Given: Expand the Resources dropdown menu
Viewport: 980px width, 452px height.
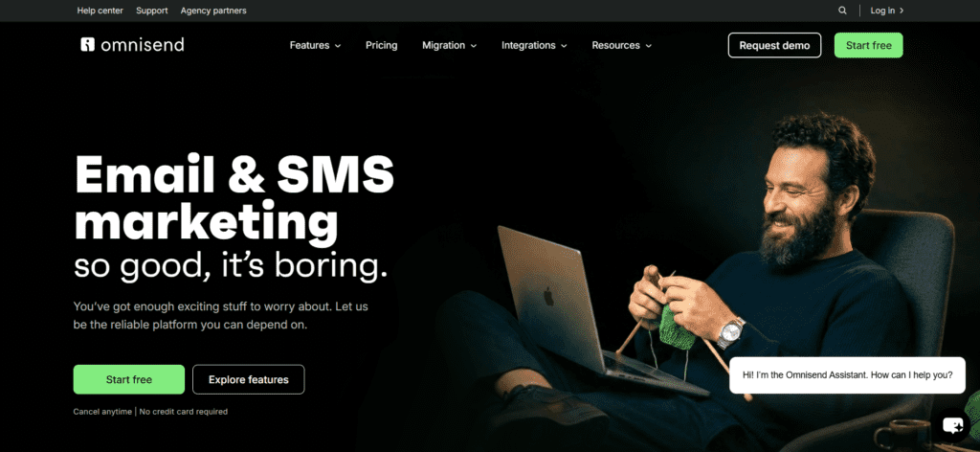Looking at the screenshot, I should click(621, 46).
